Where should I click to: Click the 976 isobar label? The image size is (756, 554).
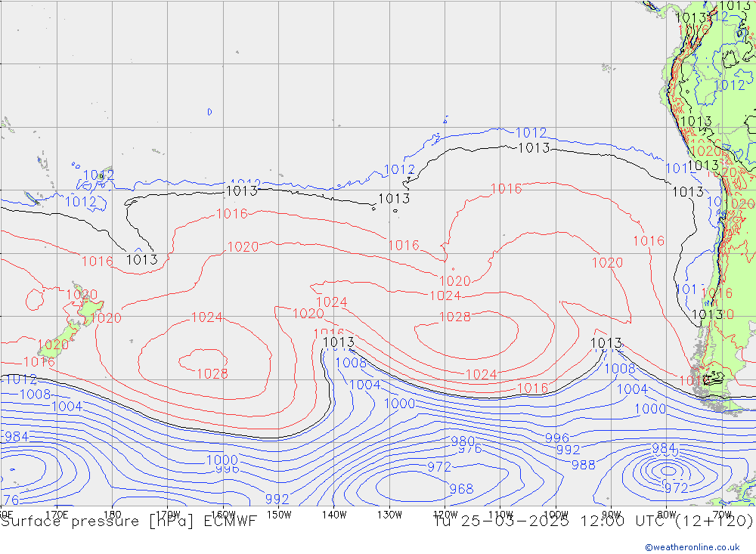(469, 450)
